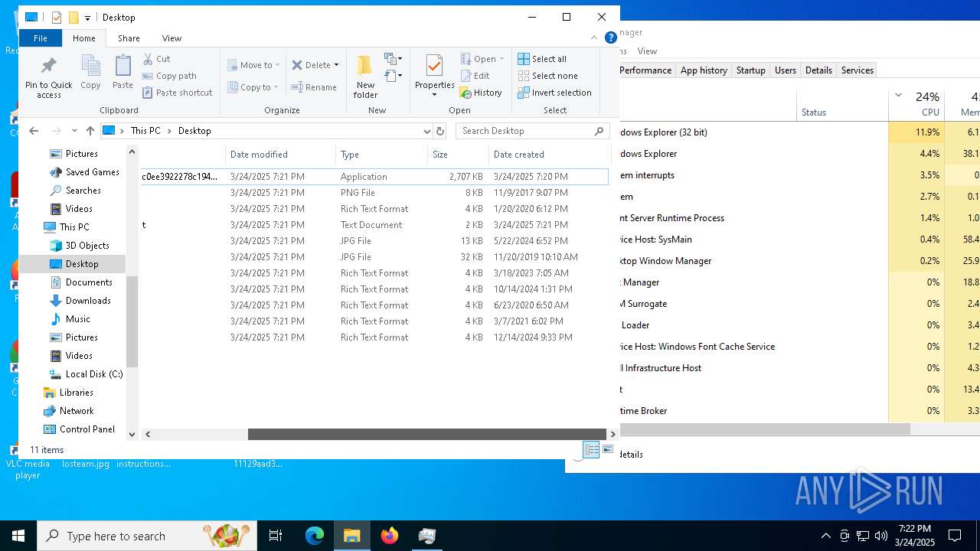Click Rename in Organize group
This screenshot has width=980, height=551.
point(314,87)
